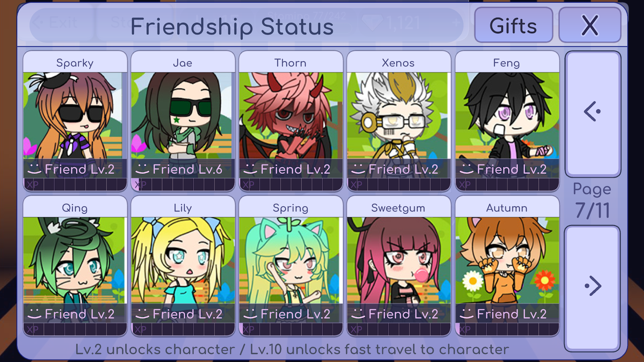Open Sparky's character portrait
644x362 pixels.
[x=75, y=116]
